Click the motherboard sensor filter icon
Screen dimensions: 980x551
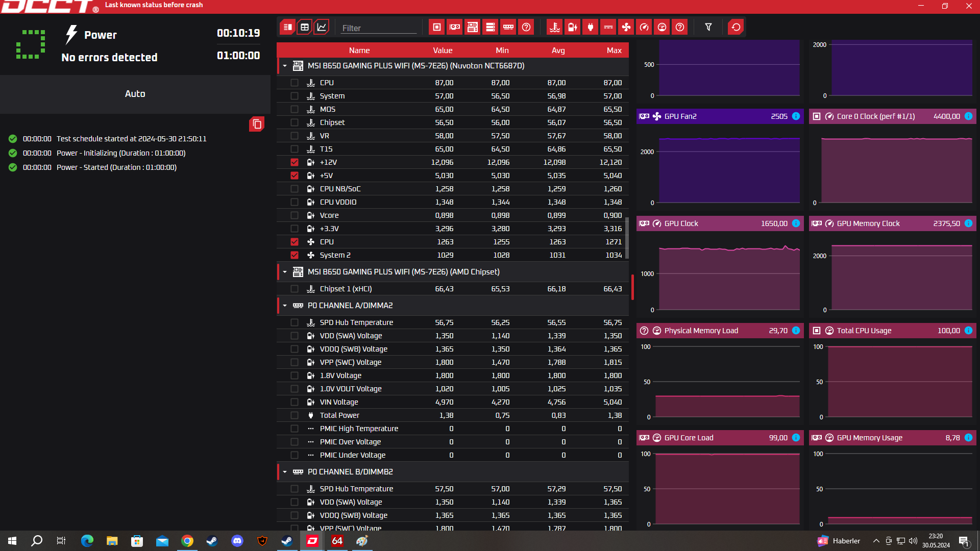click(x=472, y=27)
